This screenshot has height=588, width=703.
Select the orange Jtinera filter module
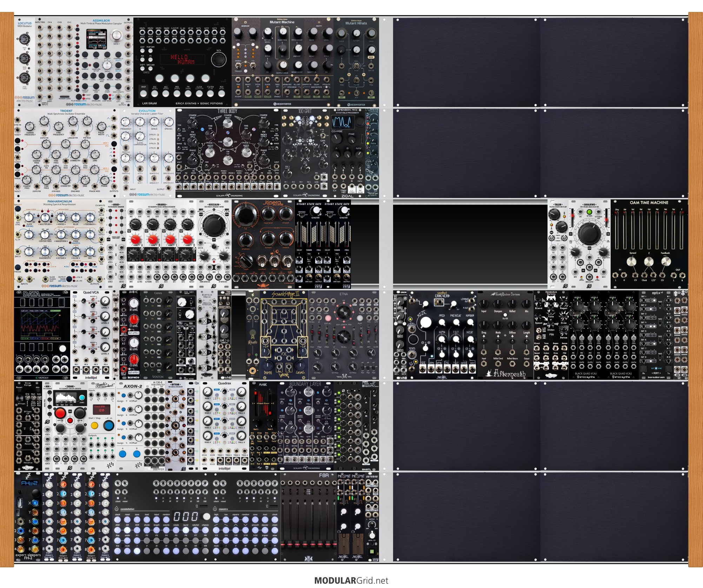coord(263,244)
